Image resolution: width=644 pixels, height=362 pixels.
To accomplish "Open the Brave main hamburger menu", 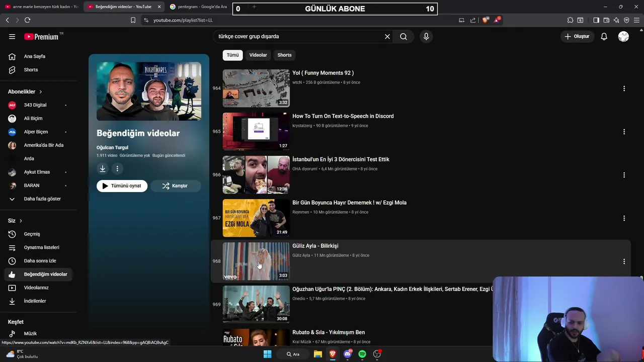I will click(x=636, y=20).
